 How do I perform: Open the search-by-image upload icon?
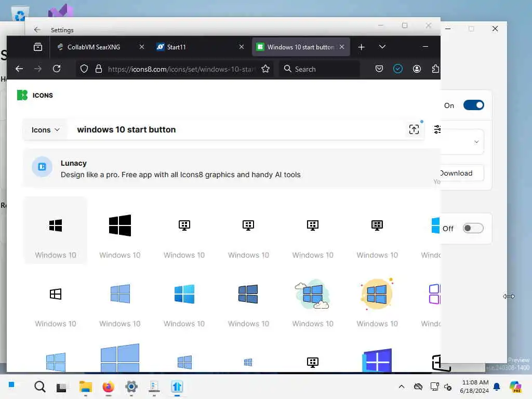tap(414, 129)
